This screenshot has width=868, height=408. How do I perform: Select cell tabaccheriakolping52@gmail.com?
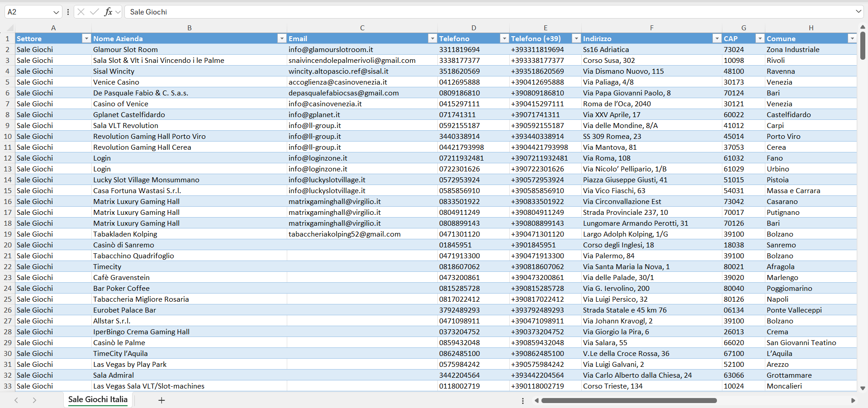tap(362, 234)
